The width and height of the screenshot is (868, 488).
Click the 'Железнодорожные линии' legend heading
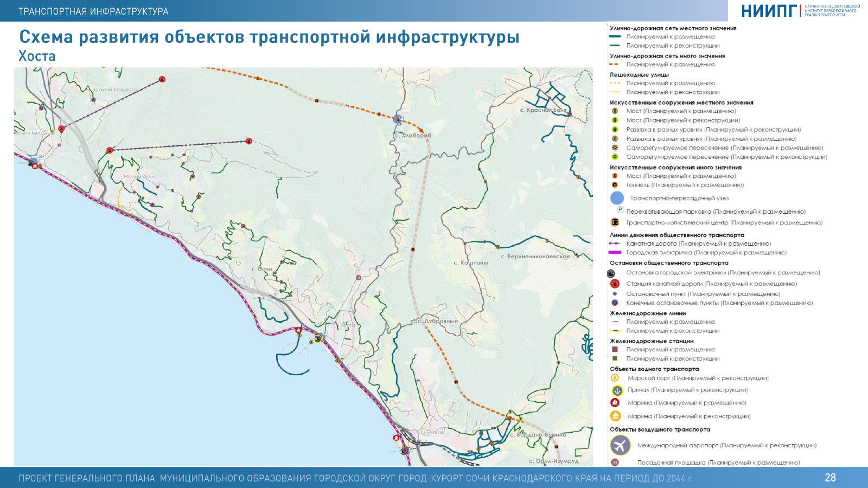point(648,313)
